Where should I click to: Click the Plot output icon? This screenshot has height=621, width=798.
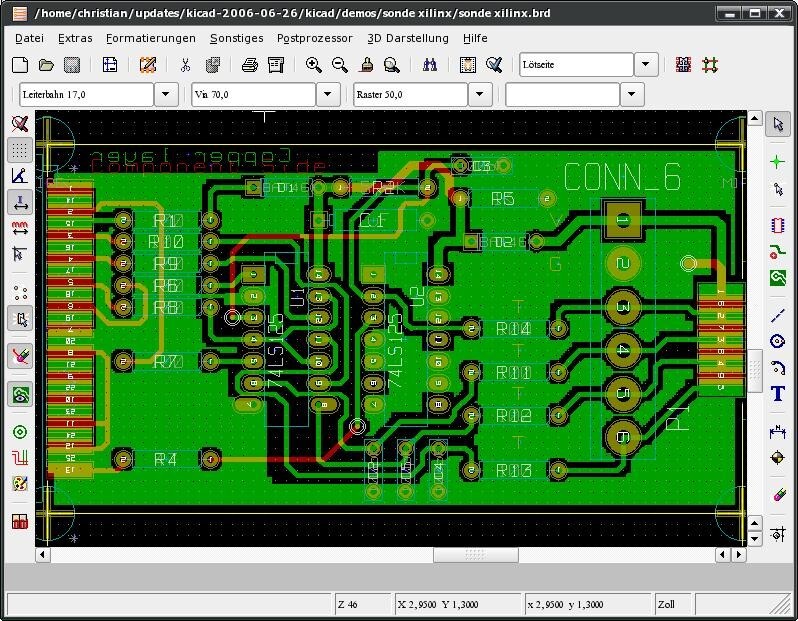[x=275, y=65]
